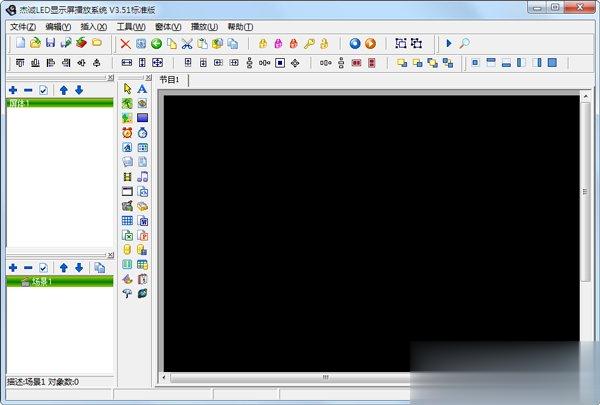Switch to the 节目1 tab

170,80
